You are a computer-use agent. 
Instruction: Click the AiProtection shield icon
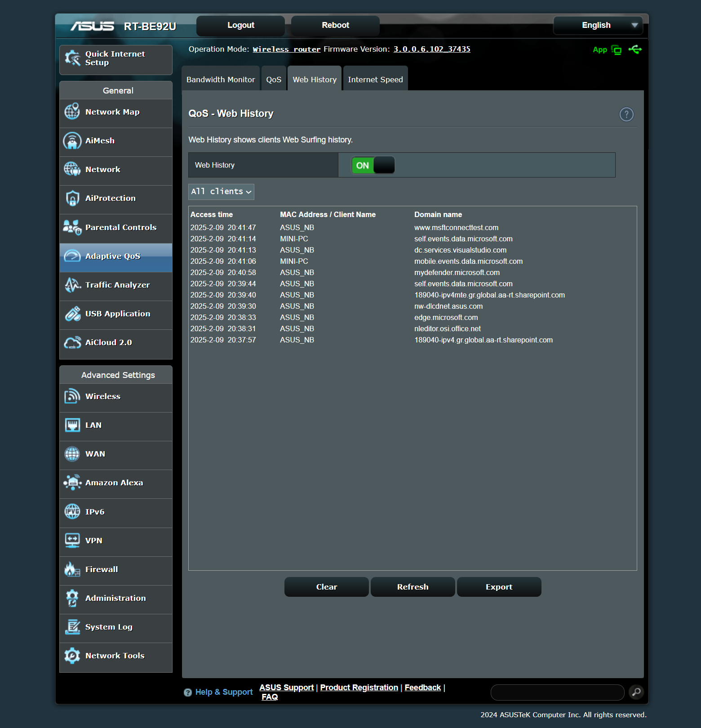pyautogui.click(x=72, y=198)
